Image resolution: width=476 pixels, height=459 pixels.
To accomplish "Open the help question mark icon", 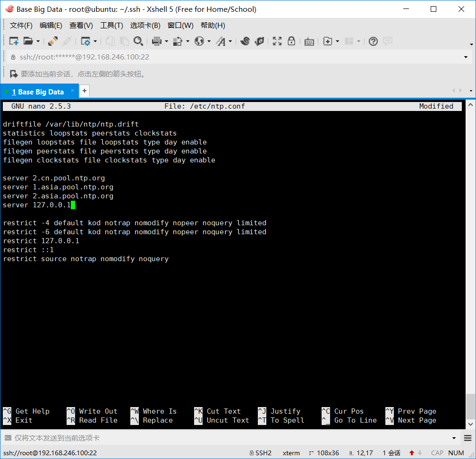I will (x=373, y=41).
